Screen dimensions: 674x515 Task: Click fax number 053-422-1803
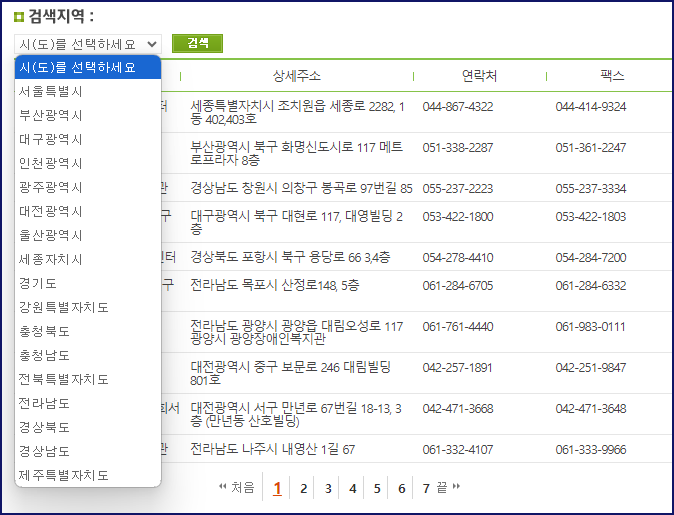591,216
